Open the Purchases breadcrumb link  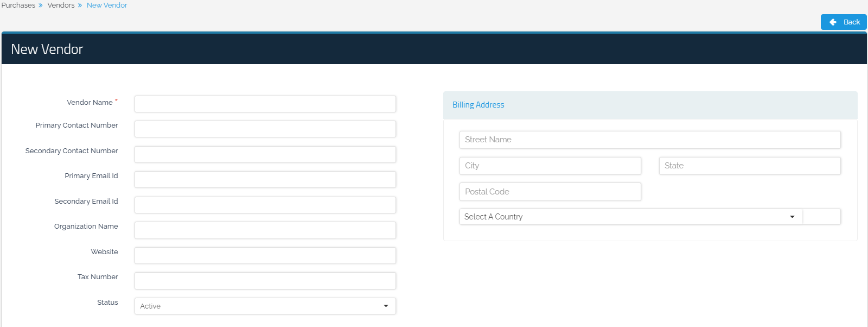point(18,5)
